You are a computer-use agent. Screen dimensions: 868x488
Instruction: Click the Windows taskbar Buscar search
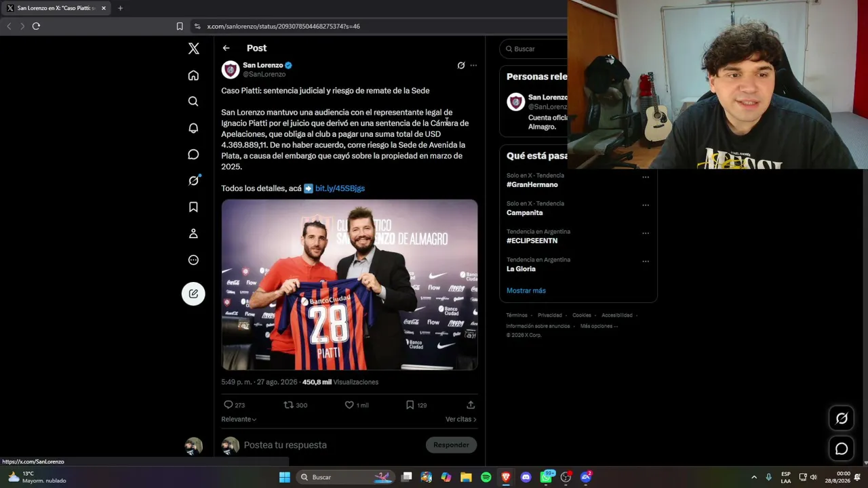click(x=345, y=477)
